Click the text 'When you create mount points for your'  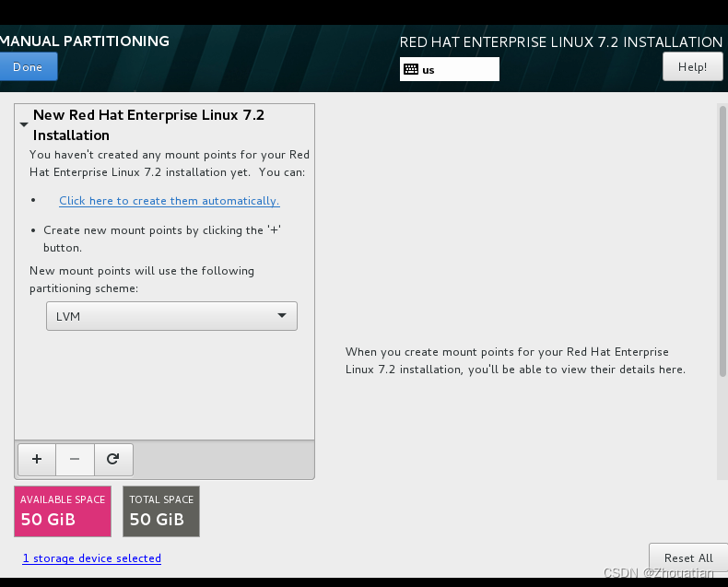454,352
